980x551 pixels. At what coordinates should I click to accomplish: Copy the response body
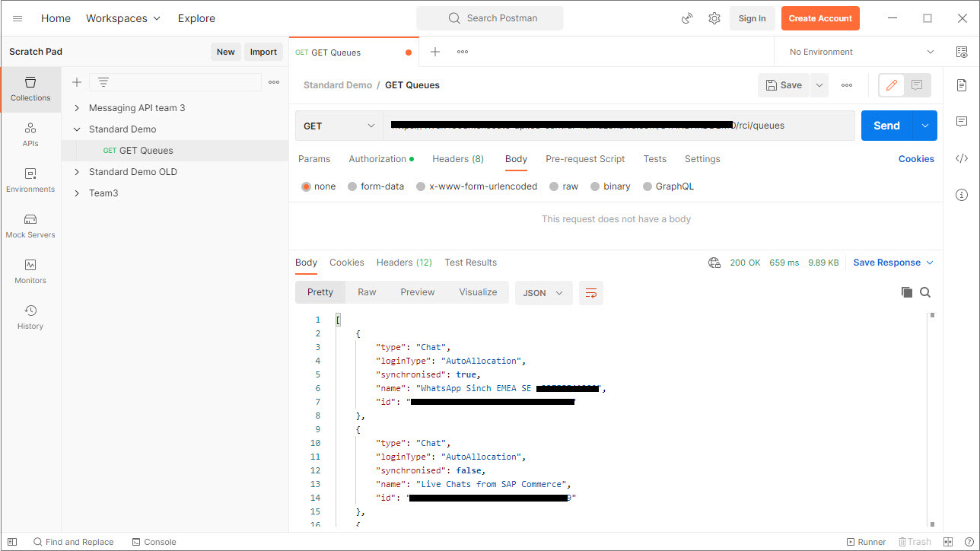tap(907, 292)
